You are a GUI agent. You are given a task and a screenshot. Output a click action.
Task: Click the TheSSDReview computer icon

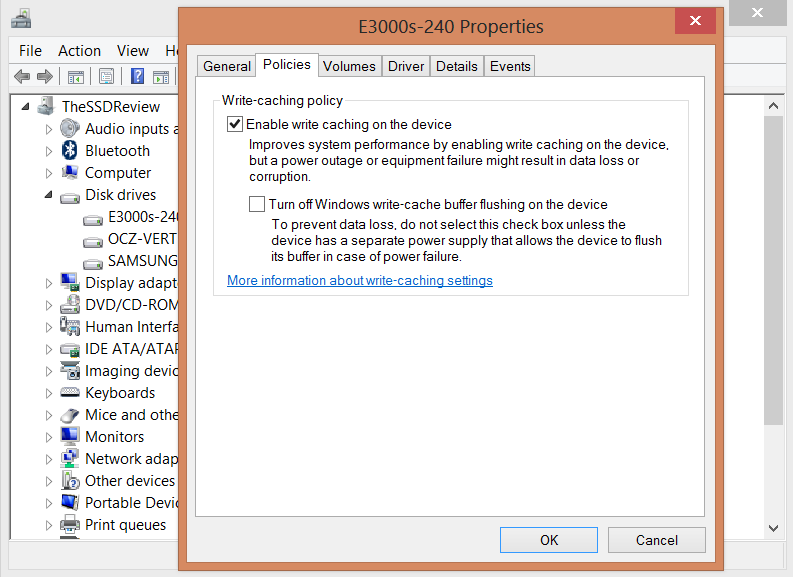point(46,106)
